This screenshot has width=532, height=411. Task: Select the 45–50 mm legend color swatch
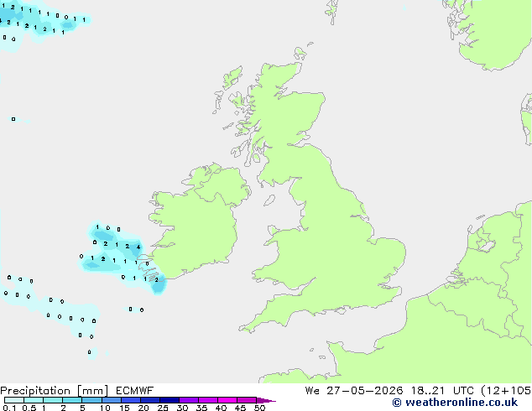pos(247,400)
